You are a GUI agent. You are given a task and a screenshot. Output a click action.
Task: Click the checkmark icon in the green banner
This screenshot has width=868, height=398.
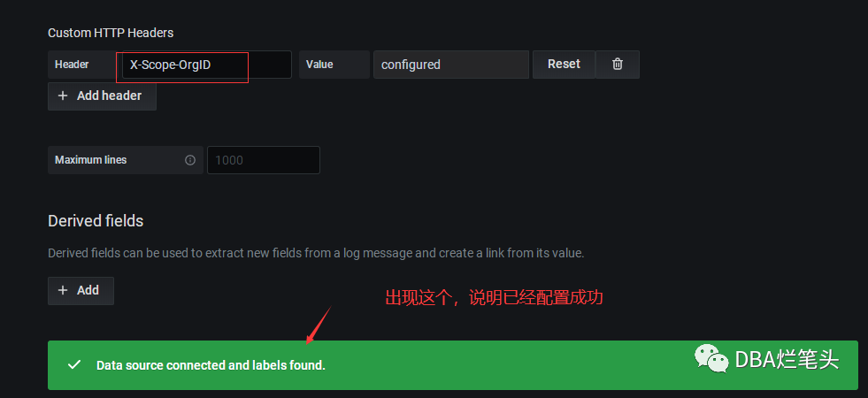tap(73, 364)
